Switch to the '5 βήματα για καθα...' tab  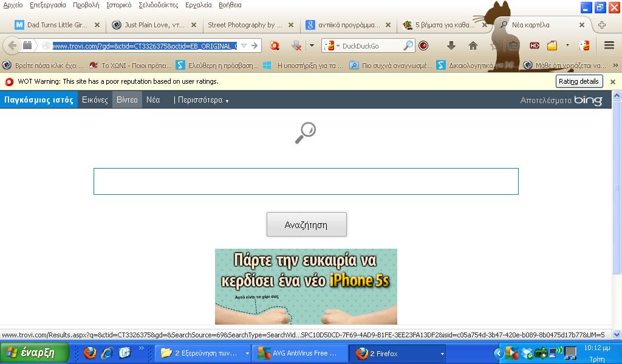444,24
